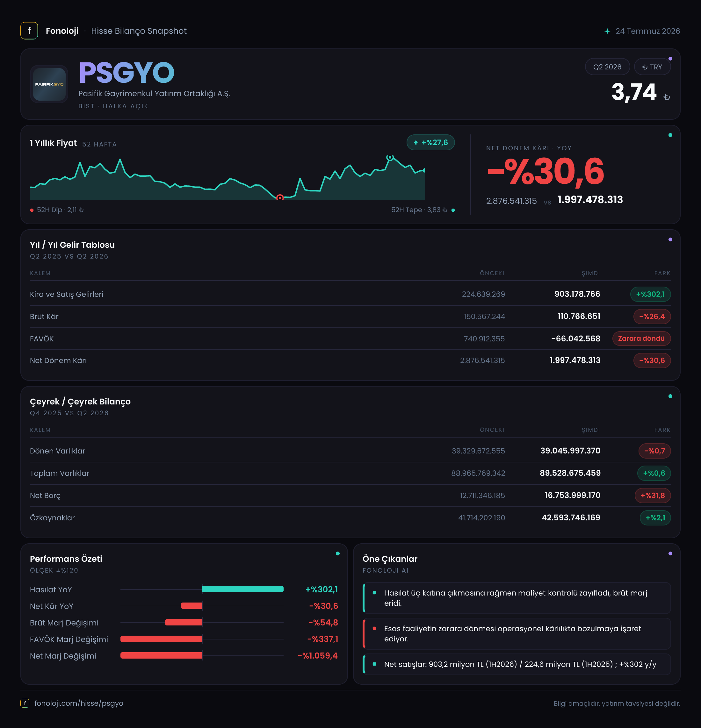Click the Brüt Marj Değişimi red bar
This screenshot has height=728, width=701.
184,622
